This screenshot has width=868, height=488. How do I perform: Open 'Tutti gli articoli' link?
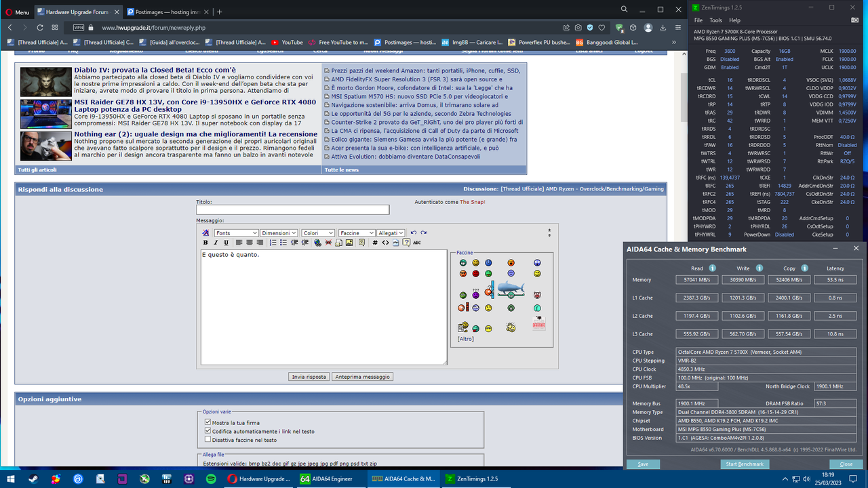tap(39, 169)
